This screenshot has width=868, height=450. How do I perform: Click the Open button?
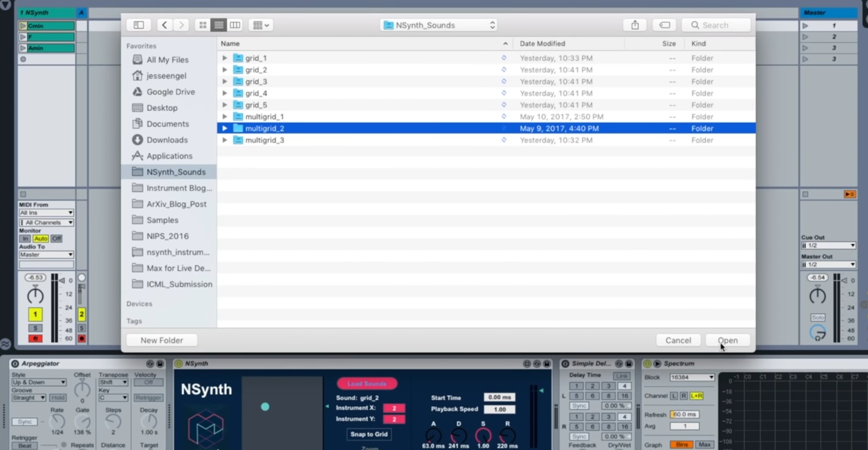(x=728, y=340)
